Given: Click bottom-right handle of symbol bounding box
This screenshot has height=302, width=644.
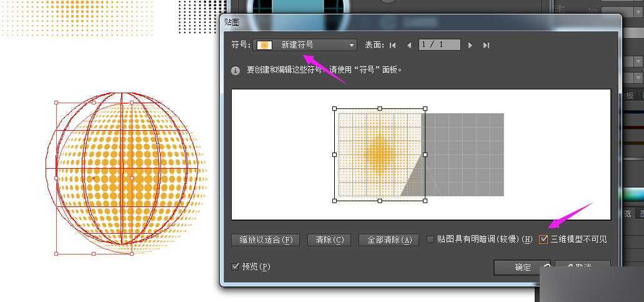Looking at the screenshot, I should click(x=425, y=201).
